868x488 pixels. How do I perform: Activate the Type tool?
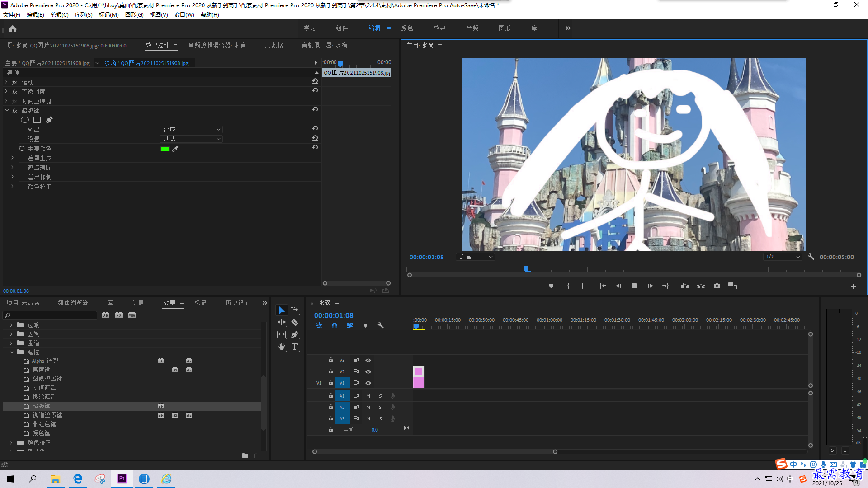coord(295,347)
